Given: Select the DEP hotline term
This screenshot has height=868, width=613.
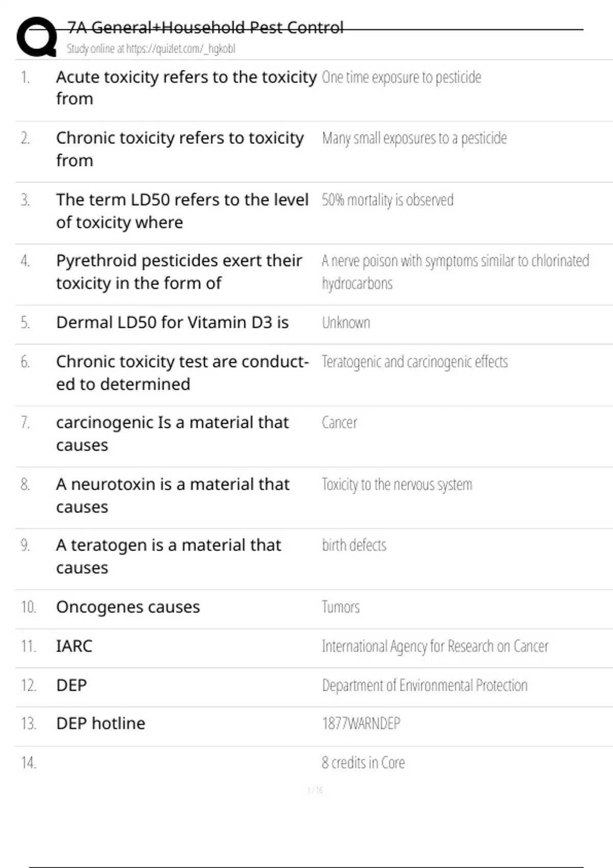Looking at the screenshot, I should [101, 724].
